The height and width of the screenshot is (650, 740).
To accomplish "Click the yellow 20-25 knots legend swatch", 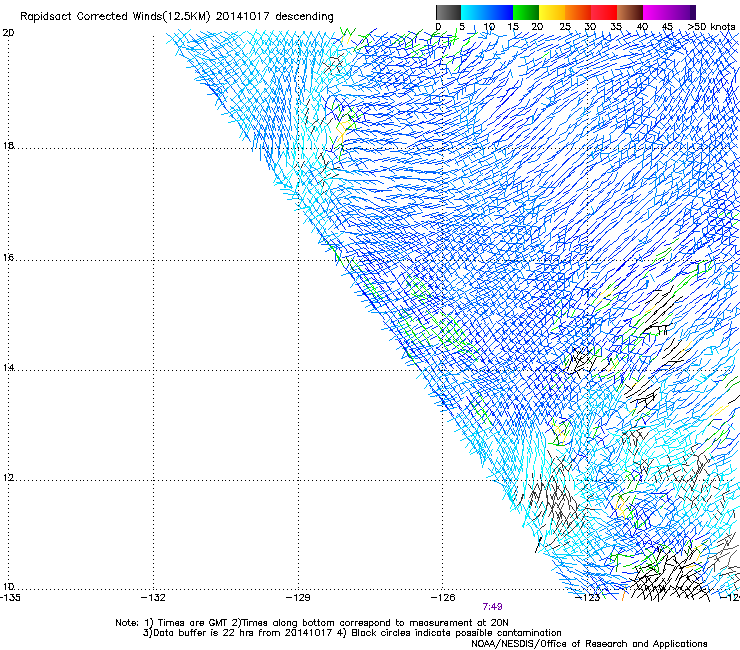I will [552, 12].
